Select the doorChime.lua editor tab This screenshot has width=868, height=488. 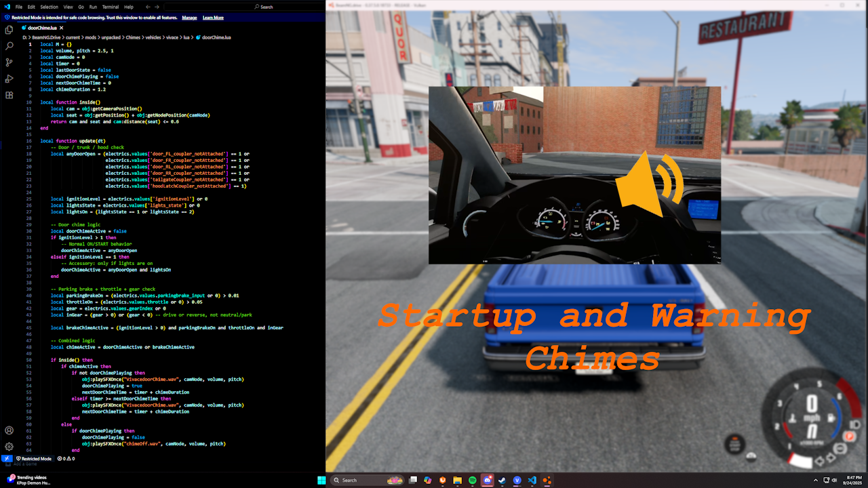pyautogui.click(x=42, y=28)
